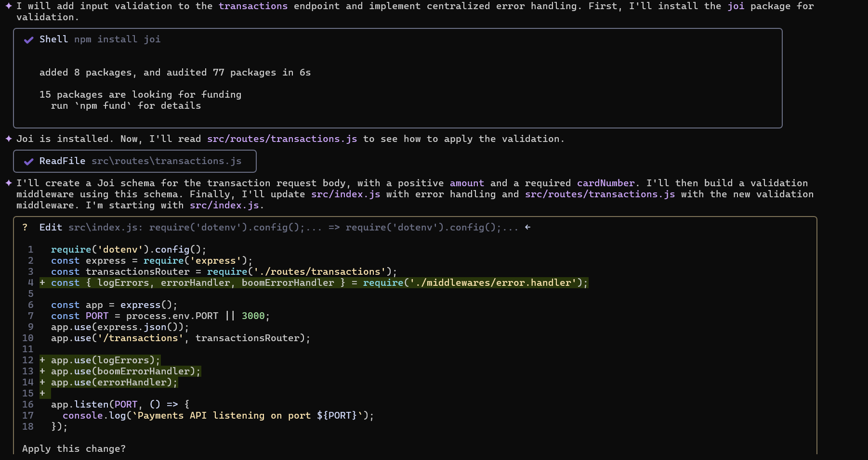Click the plus marker on the app.use(logErrors) line
This screenshot has height=460, width=868.
[x=42, y=360]
